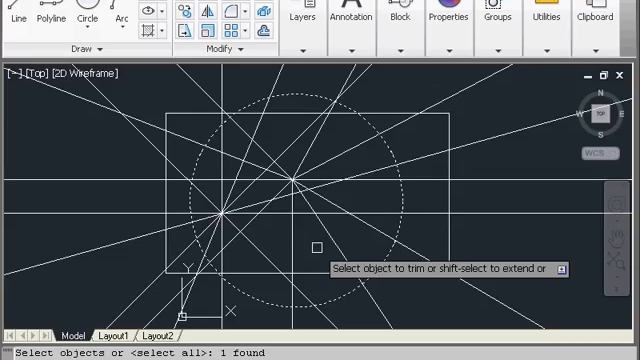Open the Fillet flyout arrow
This screenshot has height=360, width=640.
point(245,11)
